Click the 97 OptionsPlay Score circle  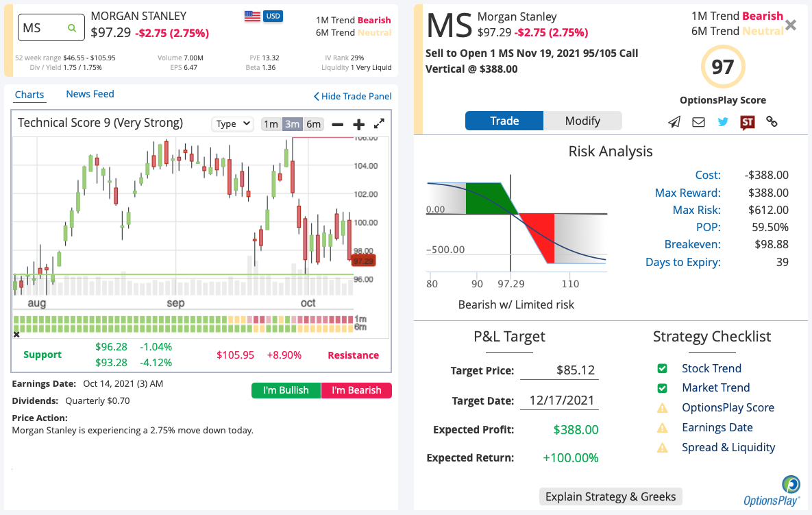coord(722,67)
